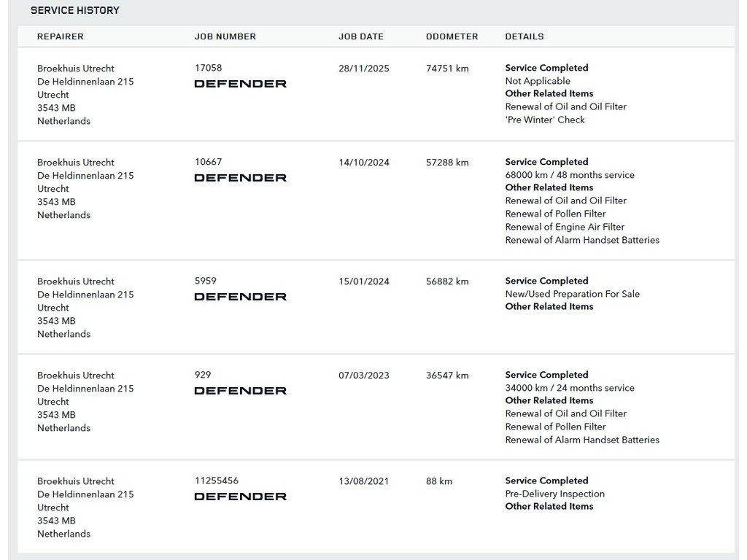
Task: Click the JOB DATE column header
Action: pos(361,36)
